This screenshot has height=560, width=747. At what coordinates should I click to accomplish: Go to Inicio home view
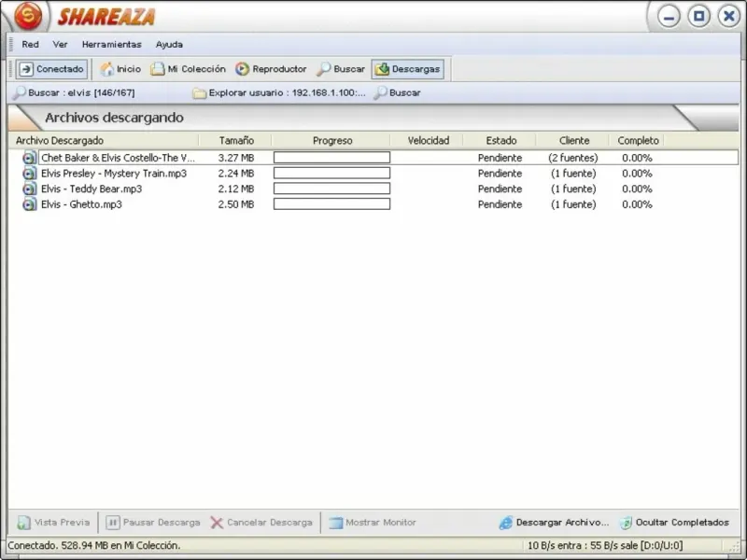120,69
